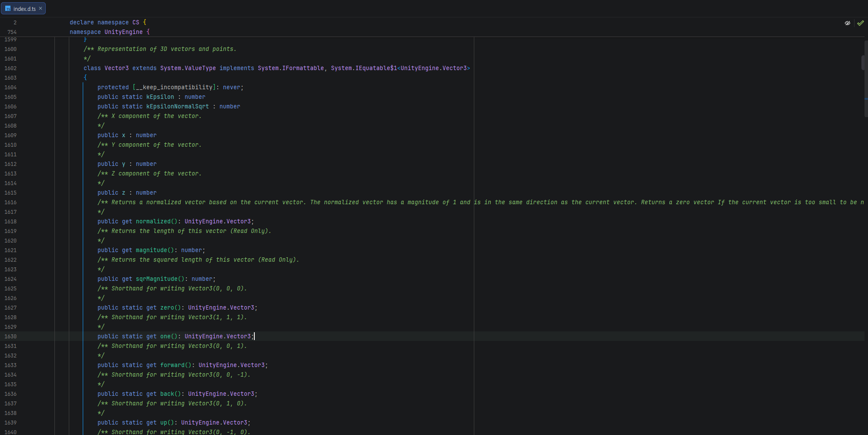Click line number 754 in the sticky header

coord(12,32)
